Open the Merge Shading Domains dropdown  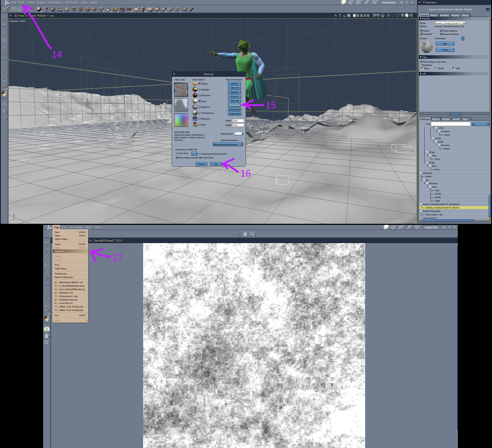(228, 144)
